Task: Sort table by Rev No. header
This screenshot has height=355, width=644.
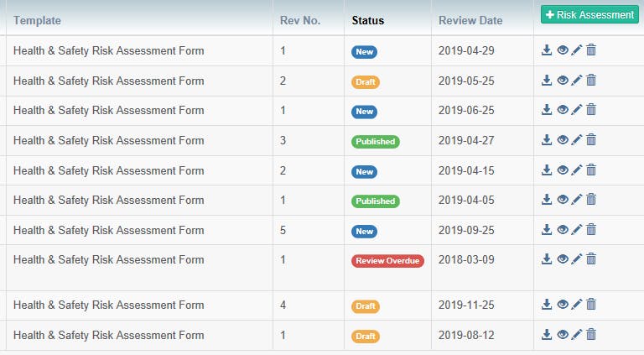Action: [300, 20]
